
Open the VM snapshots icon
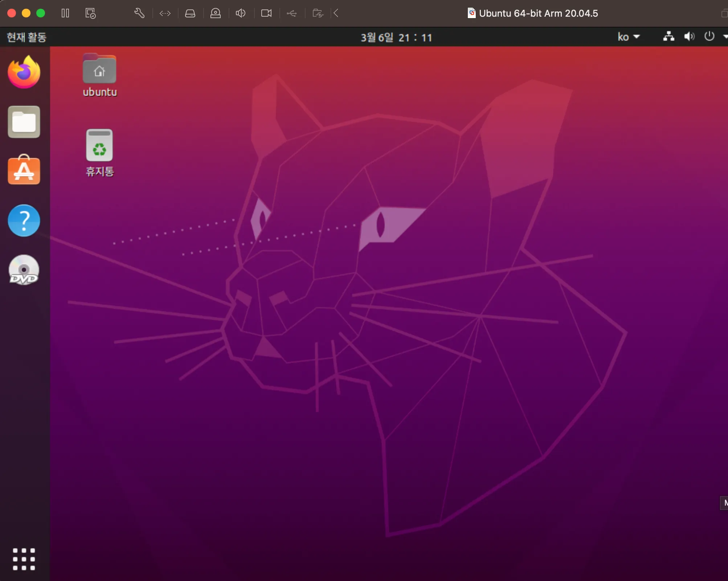point(90,13)
